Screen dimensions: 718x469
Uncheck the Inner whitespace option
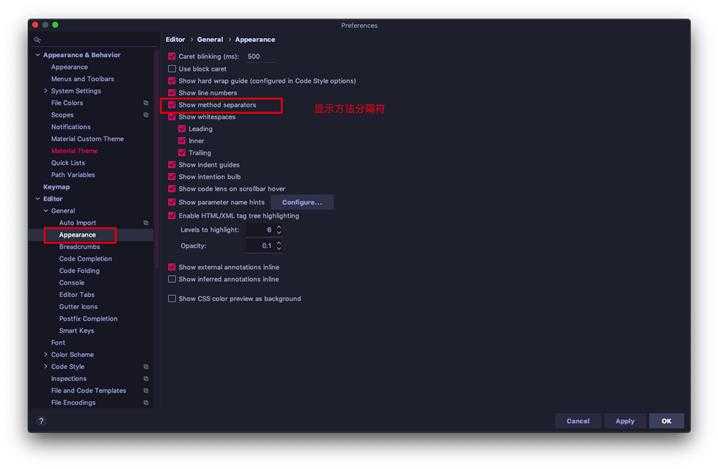coord(182,141)
